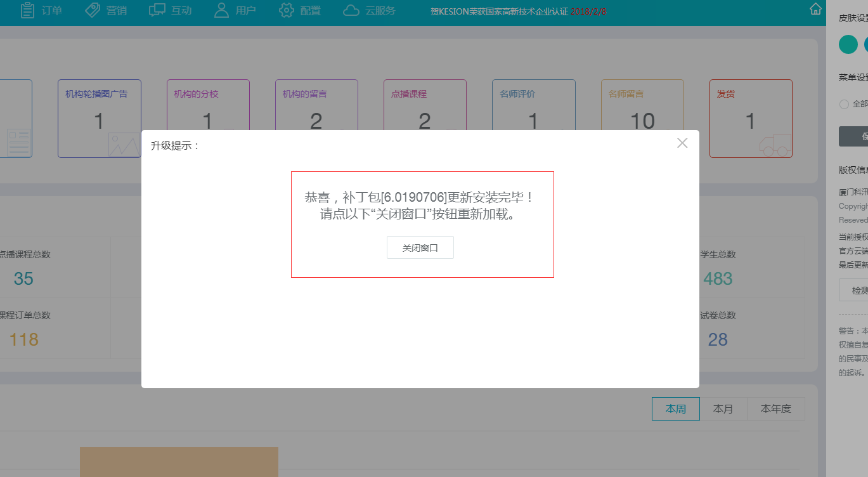Choose the green skin color swatch
This screenshot has width=868, height=477.
coord(848,44)
